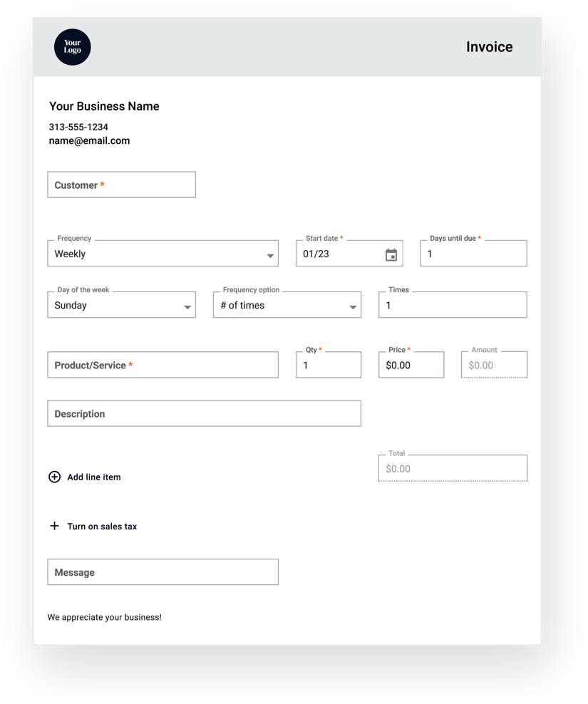Open the Frequency dropdown arrow

pyautogui.click(x=271, y=254)
